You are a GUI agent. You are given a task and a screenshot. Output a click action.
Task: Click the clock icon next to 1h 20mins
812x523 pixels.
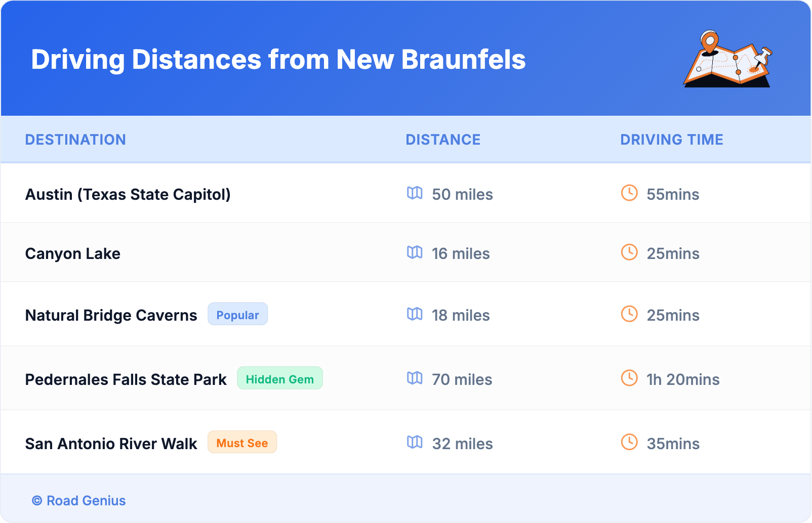coord(629,378)
